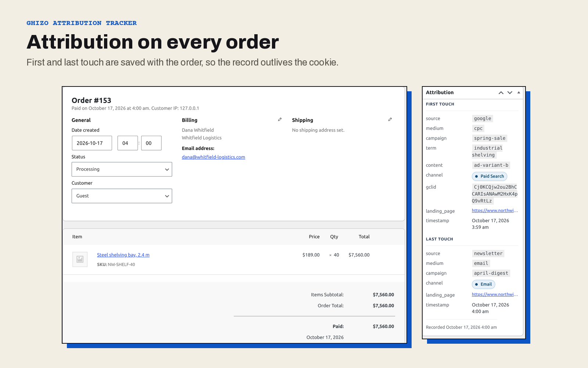Click the SKU NW-SHELF-40 text

pos(116,265)
